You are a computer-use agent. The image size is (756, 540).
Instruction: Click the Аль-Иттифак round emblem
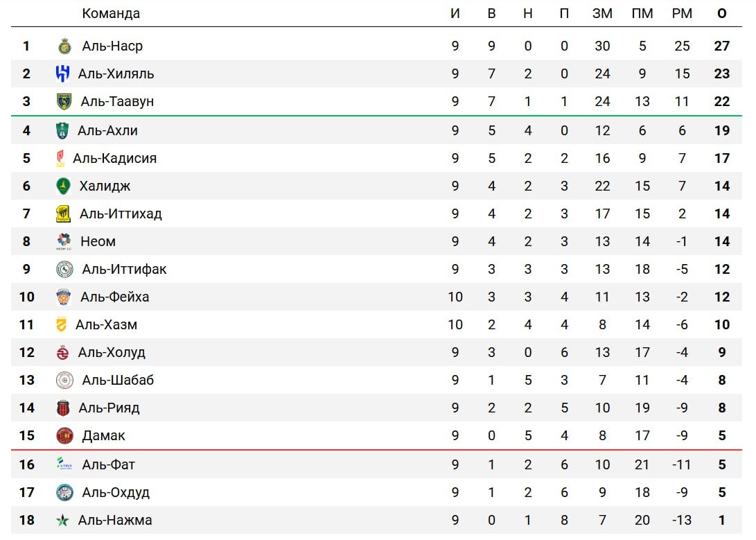click(64, 269)
